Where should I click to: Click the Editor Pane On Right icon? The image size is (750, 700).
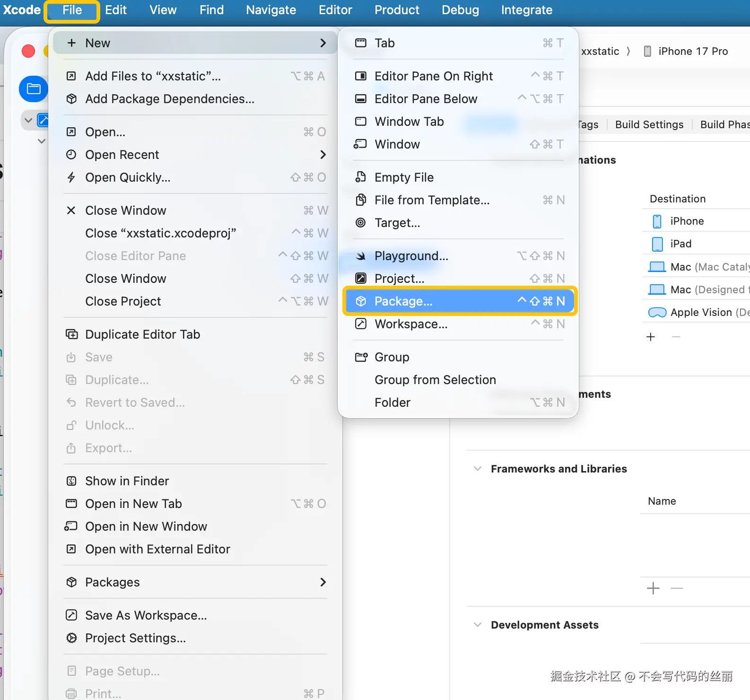point(361,76)
